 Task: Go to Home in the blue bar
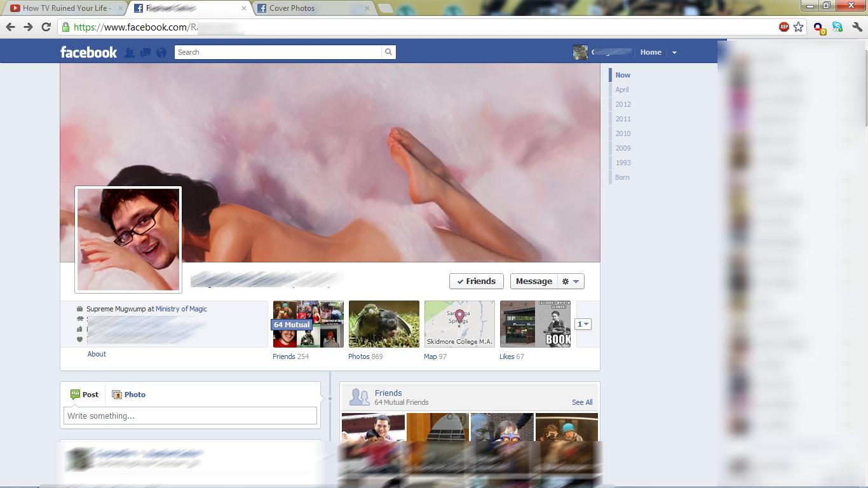tap(651, 52)
